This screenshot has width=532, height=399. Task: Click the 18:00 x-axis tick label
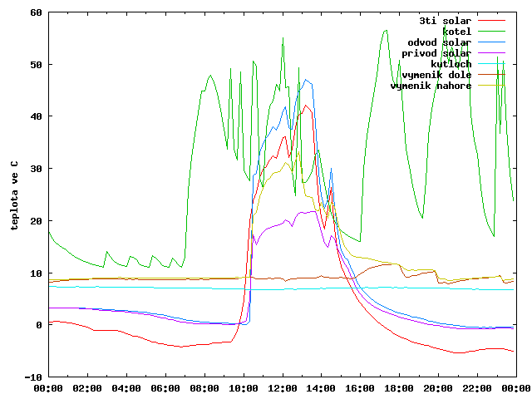pos(399,388)
